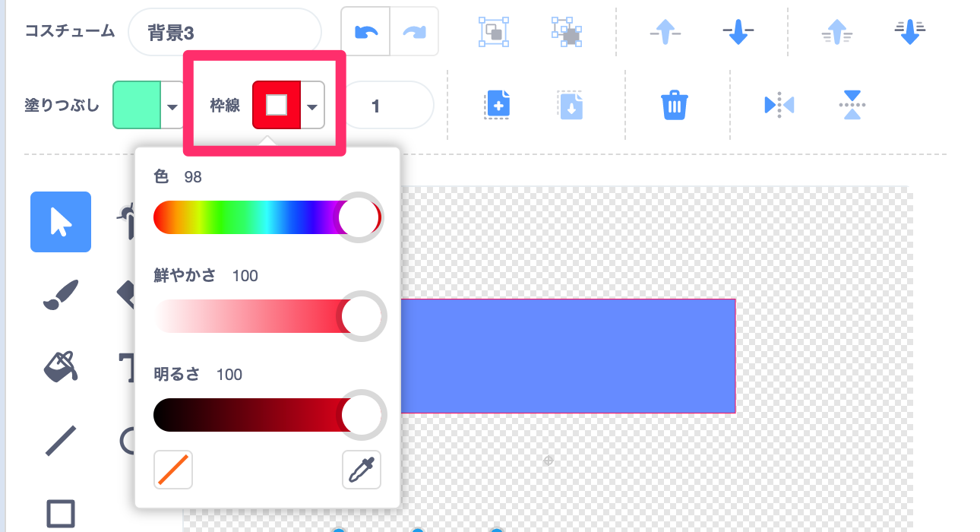Pick the Fill bucket tool
980x532 pixels.
tap(61, 368)
